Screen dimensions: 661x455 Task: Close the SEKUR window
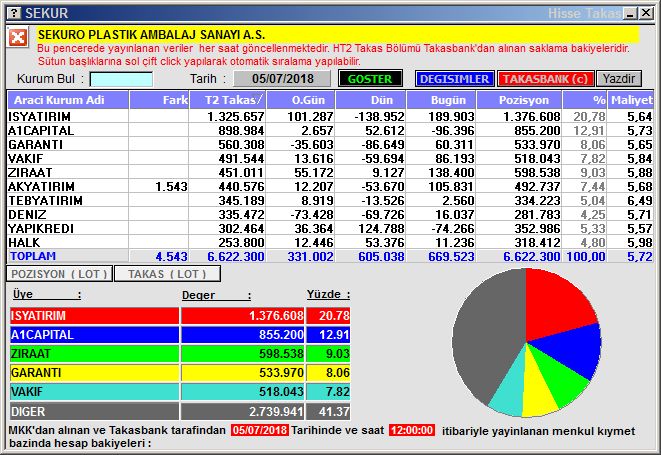646,12
